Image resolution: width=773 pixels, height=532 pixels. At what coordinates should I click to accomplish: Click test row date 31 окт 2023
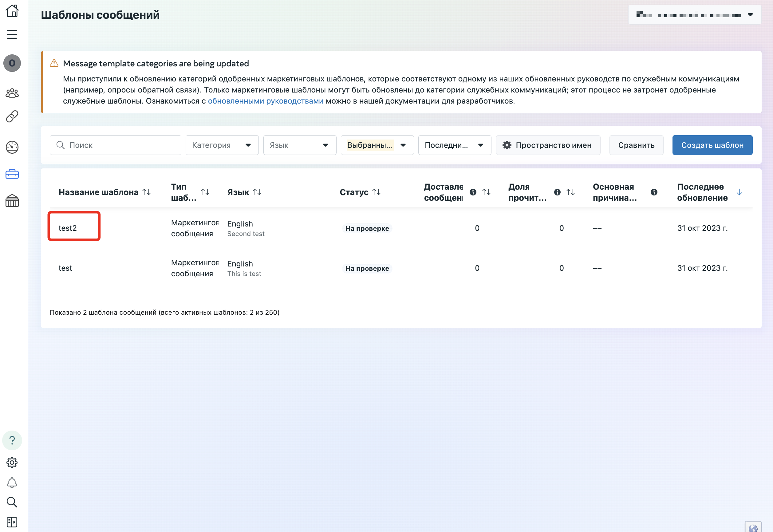click(x=702, y=268)
